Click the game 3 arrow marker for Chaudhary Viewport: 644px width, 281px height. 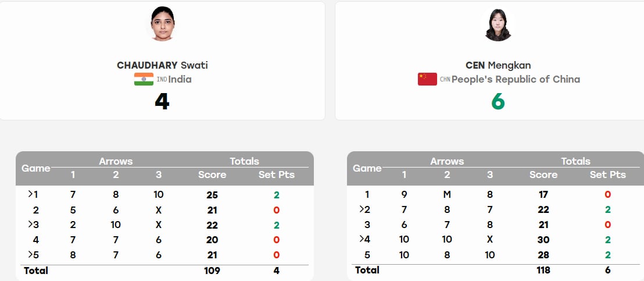point(30,224)
